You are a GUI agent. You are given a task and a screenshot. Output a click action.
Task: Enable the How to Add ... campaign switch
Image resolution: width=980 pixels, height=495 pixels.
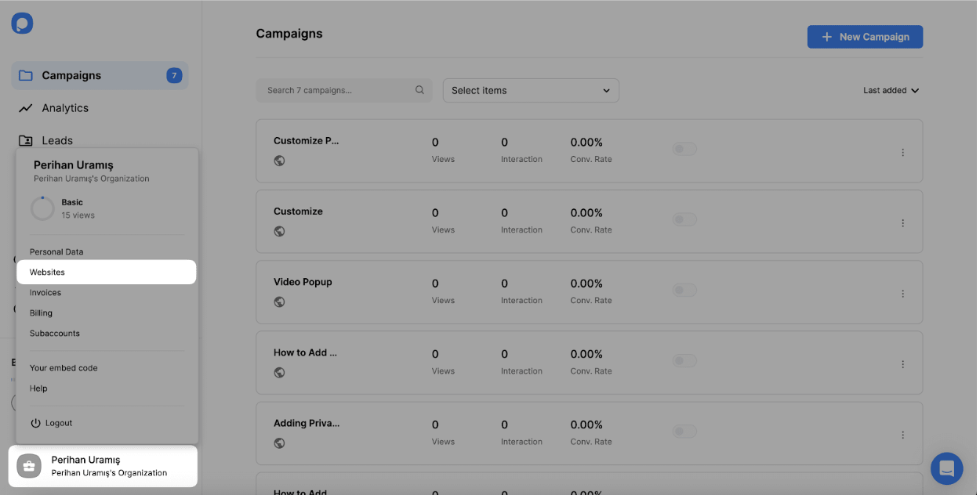point(684,360)
